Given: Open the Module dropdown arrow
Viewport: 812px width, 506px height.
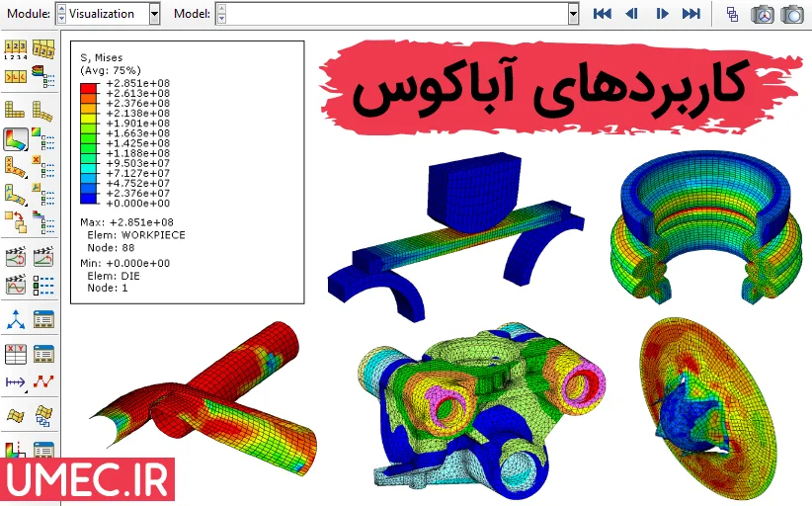Looking at the screenshot, I should 154,14.
